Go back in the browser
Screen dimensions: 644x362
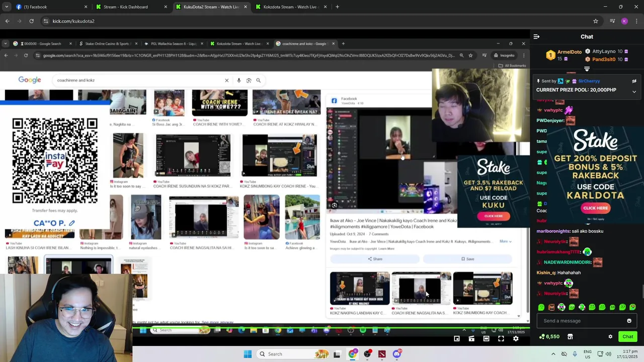[x=7, y=21]
